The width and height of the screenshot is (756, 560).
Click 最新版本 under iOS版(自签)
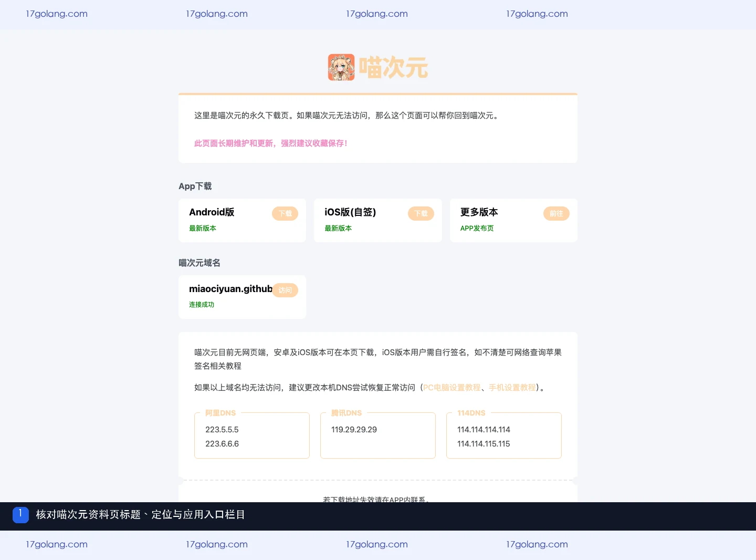point(338,229)
